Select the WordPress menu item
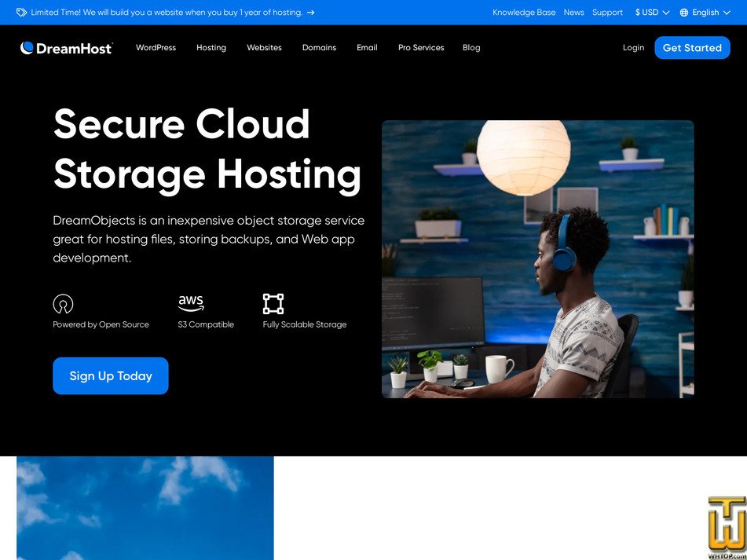747x560 pixels. click(156, 48)
